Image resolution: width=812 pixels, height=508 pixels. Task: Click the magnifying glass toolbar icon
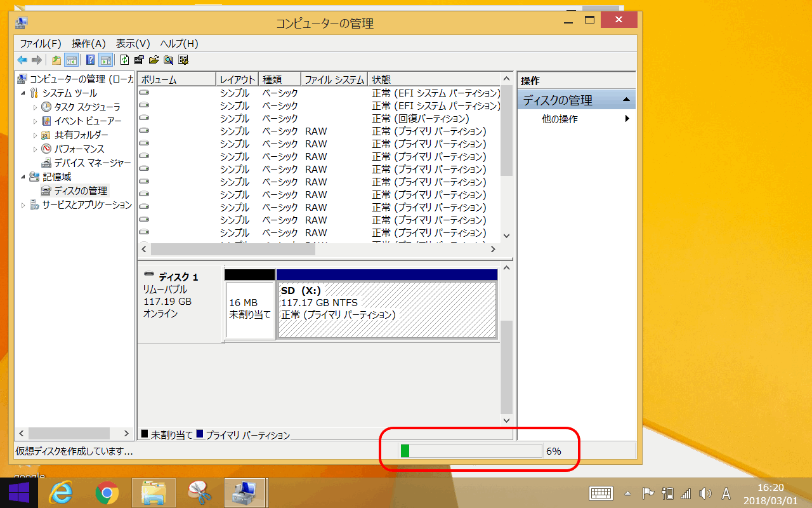coord(168,60)
